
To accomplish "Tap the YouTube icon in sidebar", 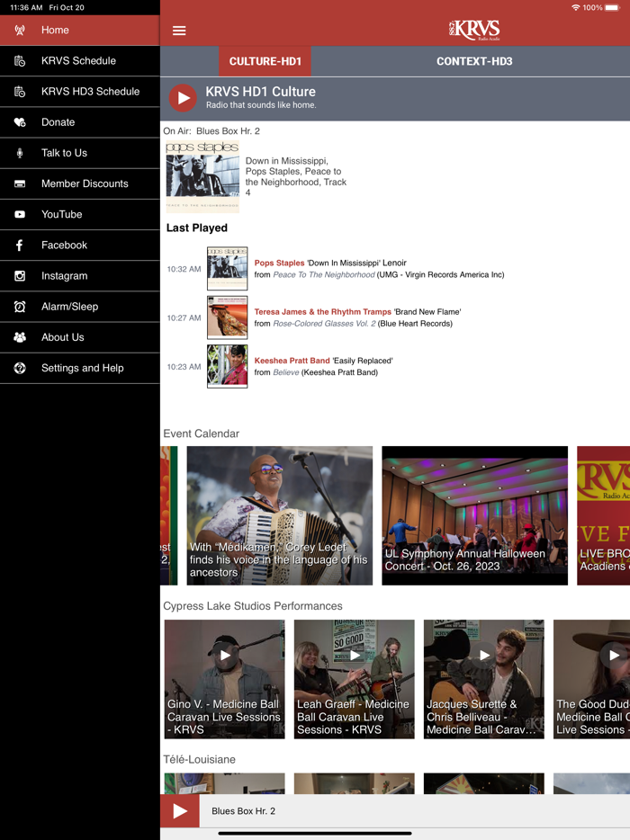I will coord(20,214).
